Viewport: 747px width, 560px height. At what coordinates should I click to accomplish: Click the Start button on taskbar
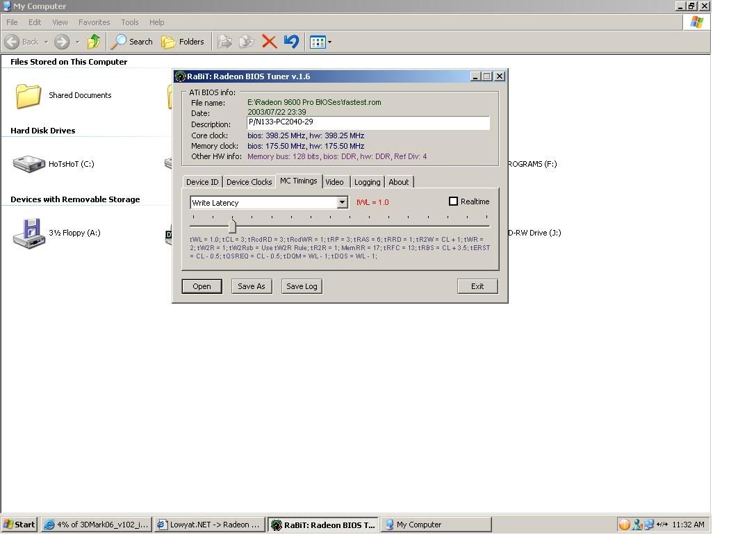19,525
